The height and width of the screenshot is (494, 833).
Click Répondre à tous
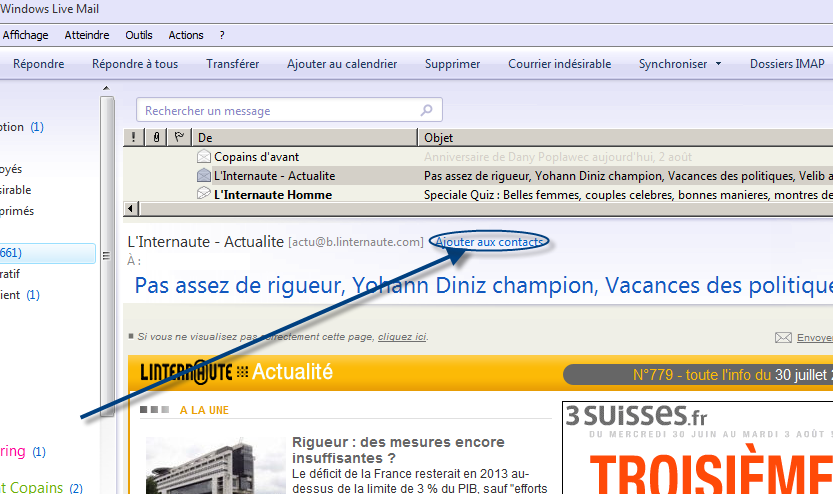pos(134,64)
